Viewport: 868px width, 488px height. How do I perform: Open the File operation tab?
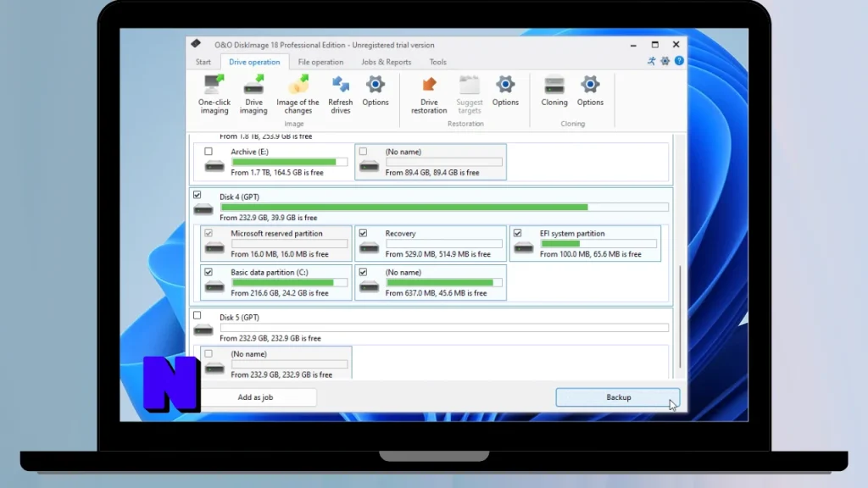pyautogui.click(x=320, y=62)
